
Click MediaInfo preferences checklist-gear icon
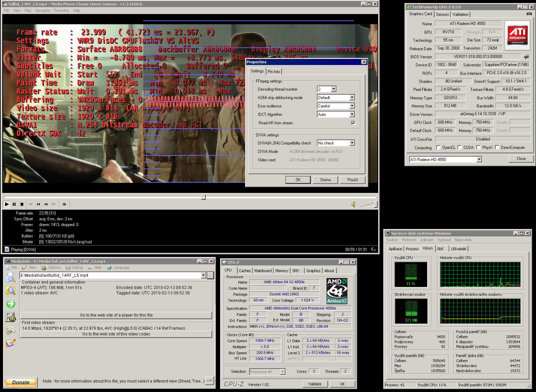pos(11,317)
